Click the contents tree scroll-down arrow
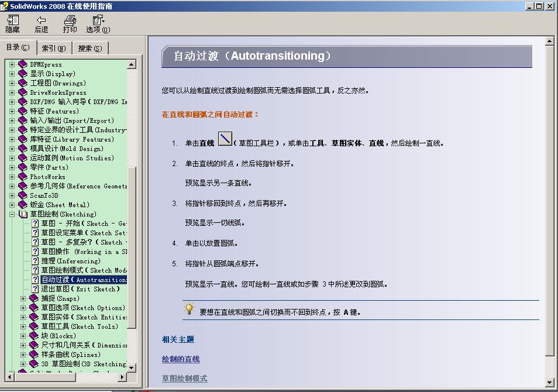The image size is (558, 392). click(132, 368)
